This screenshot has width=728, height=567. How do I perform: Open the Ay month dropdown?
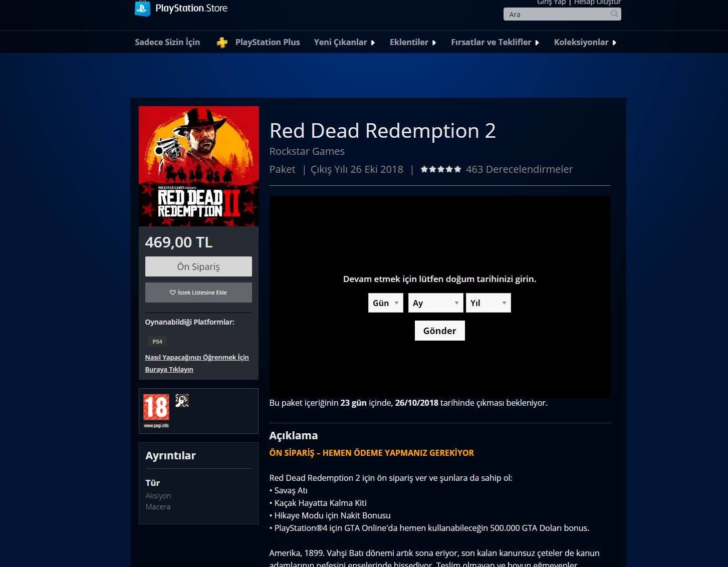click(436, 303)
